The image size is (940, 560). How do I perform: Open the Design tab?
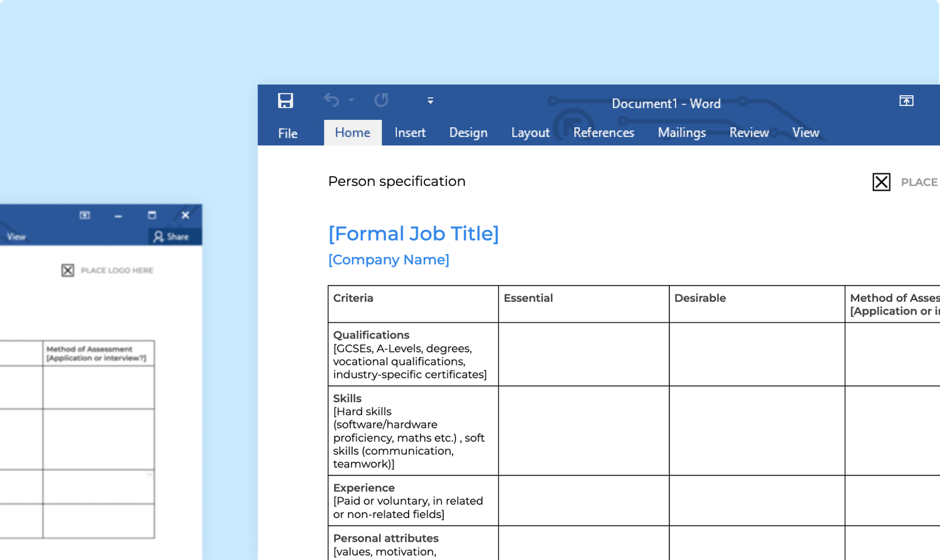pyautogui.click(x=468, y=132)
